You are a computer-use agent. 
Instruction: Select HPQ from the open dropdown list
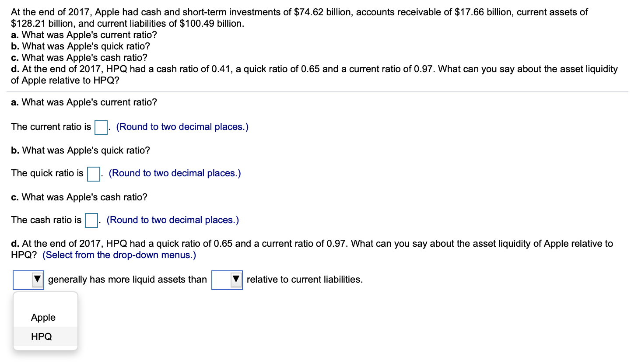[42, 336]
